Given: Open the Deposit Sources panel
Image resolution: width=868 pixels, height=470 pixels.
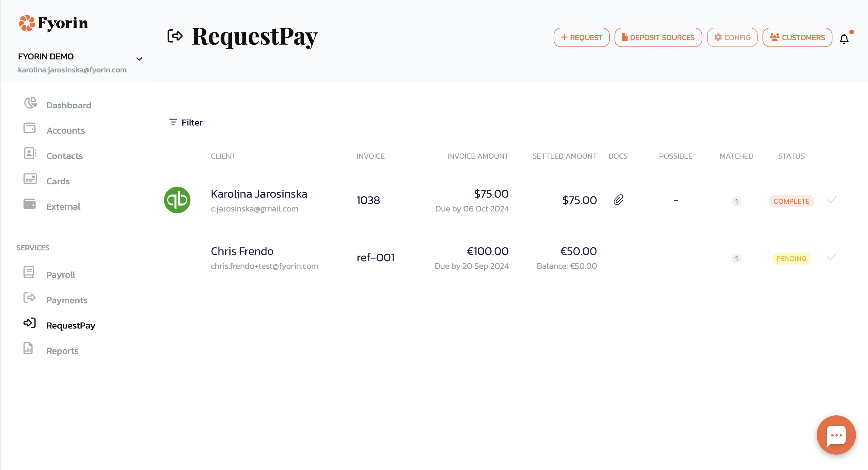Looking at the screenshot, I should tap(658, 37).
